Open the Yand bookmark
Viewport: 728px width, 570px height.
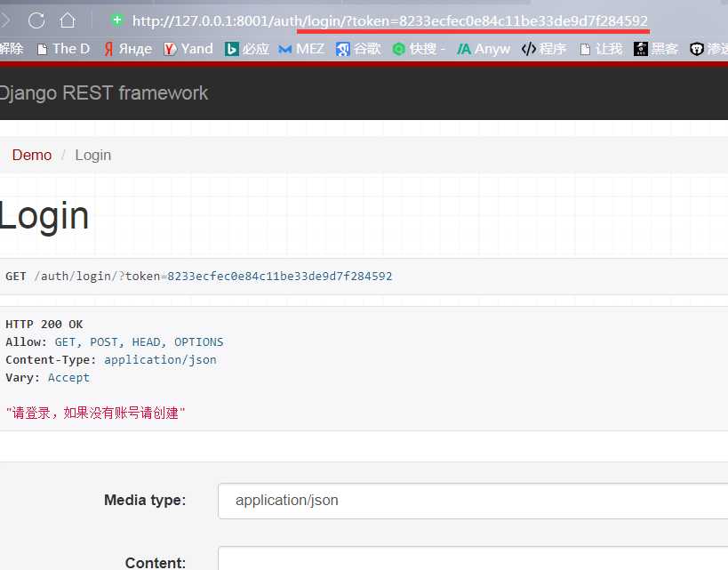(188, 49)
